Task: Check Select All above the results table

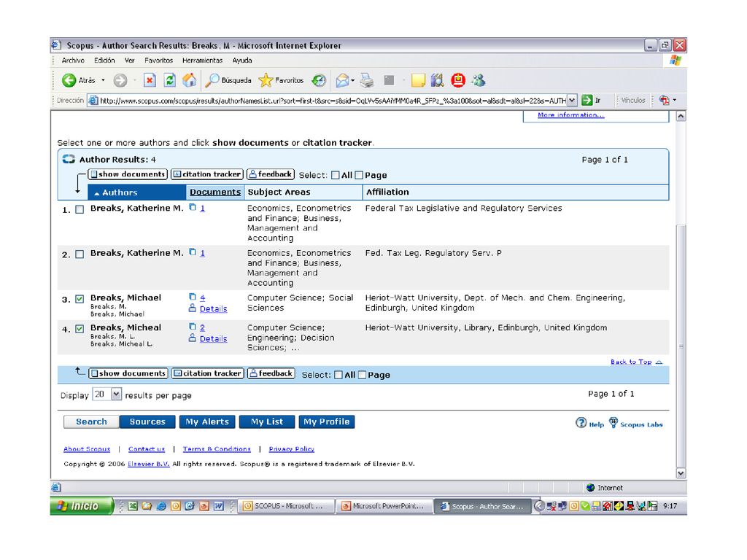Action: point(336,175)
